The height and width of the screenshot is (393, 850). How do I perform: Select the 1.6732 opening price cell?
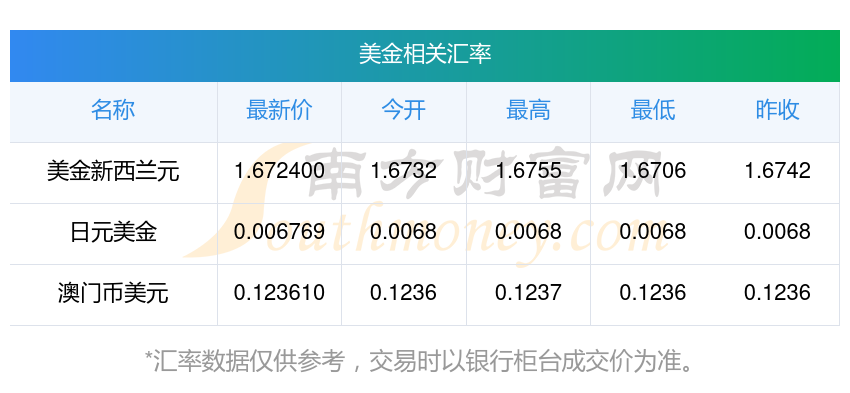(x=403, y=171)
